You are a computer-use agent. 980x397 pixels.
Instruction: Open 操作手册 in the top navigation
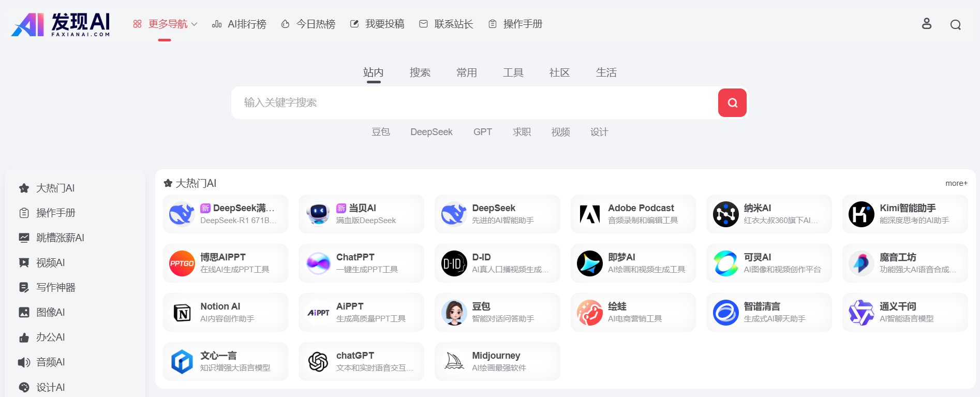pos(515,24)
